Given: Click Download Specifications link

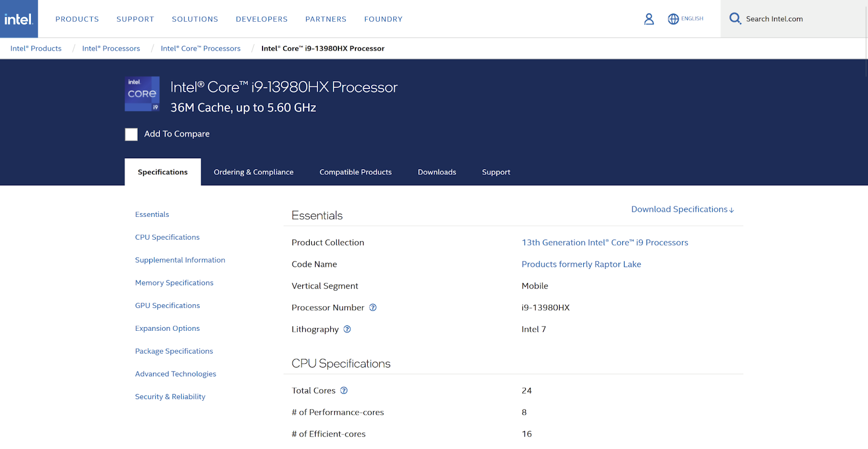Looking at the screenshot, I should click(x=682, y=209).
